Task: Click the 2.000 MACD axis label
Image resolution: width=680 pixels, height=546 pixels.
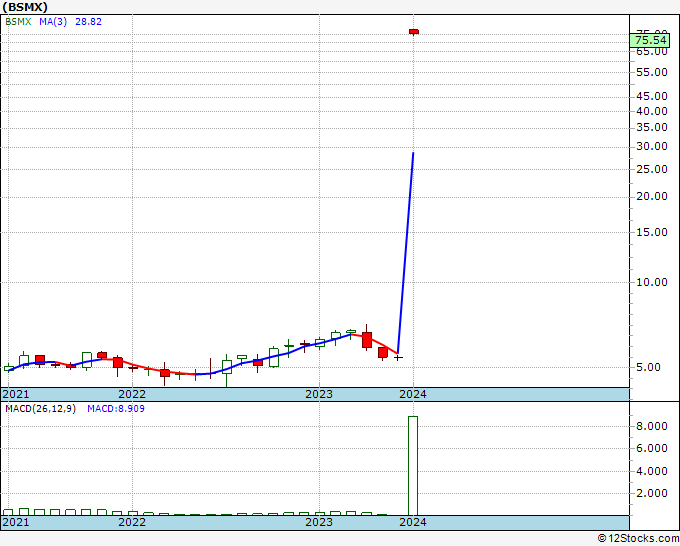Action: click(651, 494)
